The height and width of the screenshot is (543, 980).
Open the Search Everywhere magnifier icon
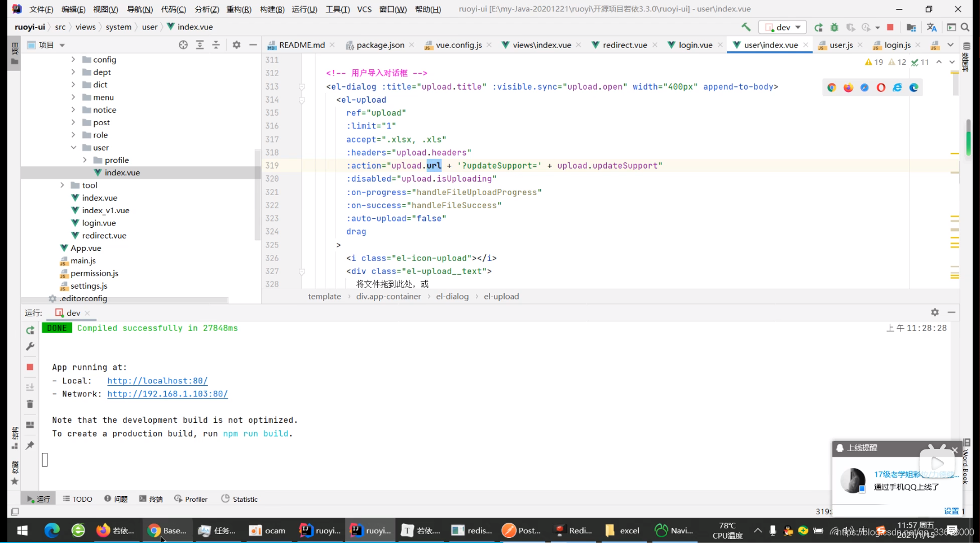tap(965, 27)
